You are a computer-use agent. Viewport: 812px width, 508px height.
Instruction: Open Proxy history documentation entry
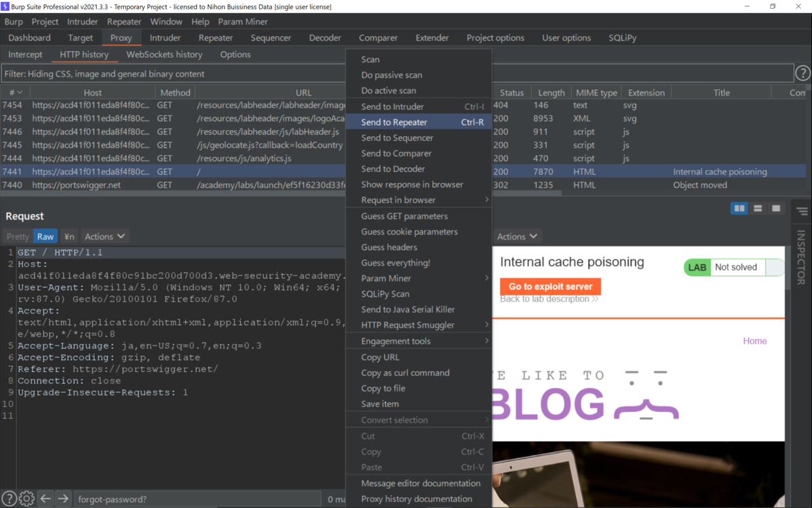pos(419,499)
